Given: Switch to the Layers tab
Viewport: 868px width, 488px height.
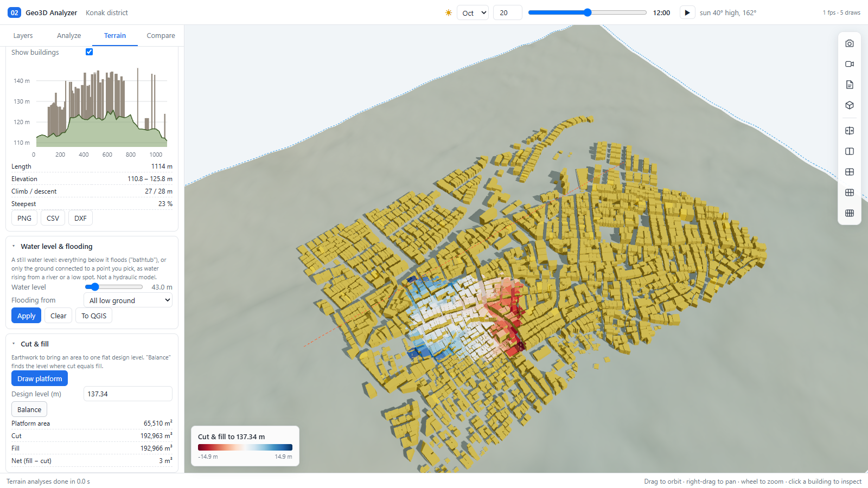Looking at the screenshot, I should click(x=23, y=35).
